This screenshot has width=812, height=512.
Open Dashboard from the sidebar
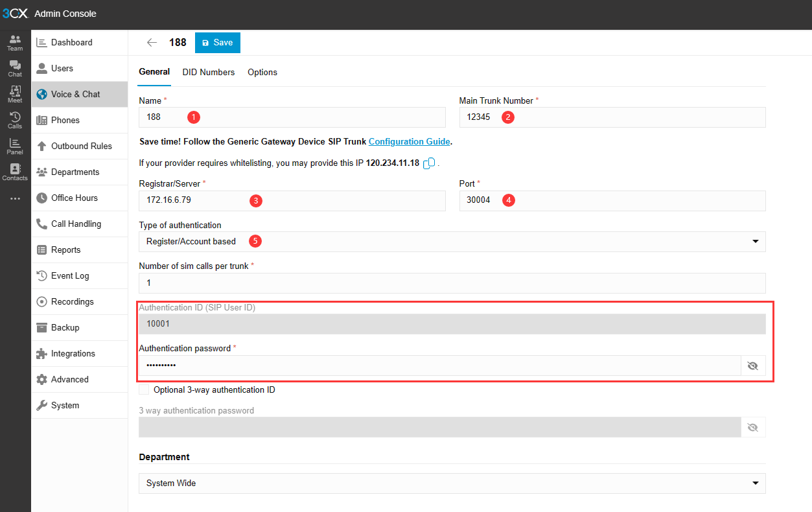[x=80, y=43]
